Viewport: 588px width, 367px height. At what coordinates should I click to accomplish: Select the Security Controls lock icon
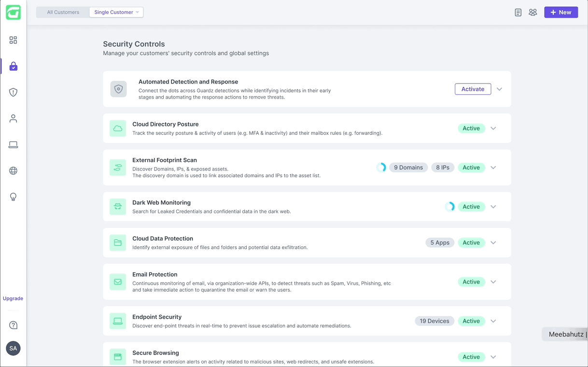click(13, 66)
